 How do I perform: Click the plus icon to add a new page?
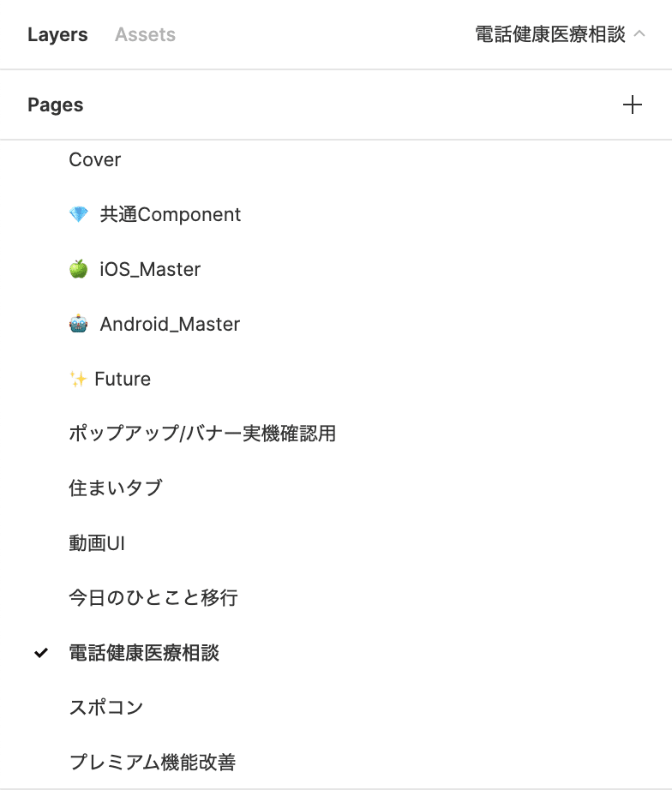pyautogui.click(x=633, y=105)
